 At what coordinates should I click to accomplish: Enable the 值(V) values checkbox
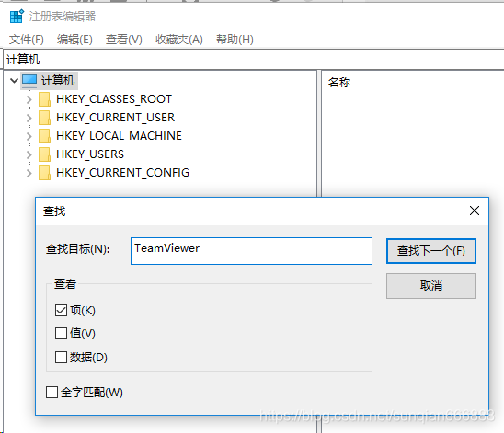point(61,334)
